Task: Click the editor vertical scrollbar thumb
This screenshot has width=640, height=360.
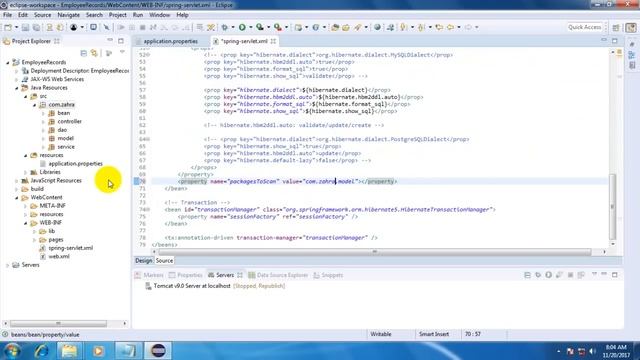Action: (612, 207)
